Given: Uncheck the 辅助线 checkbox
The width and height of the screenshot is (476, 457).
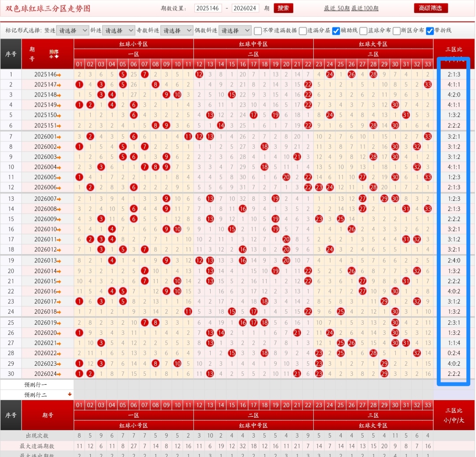Looking at the screenshot, I should (x=336, y=31).
